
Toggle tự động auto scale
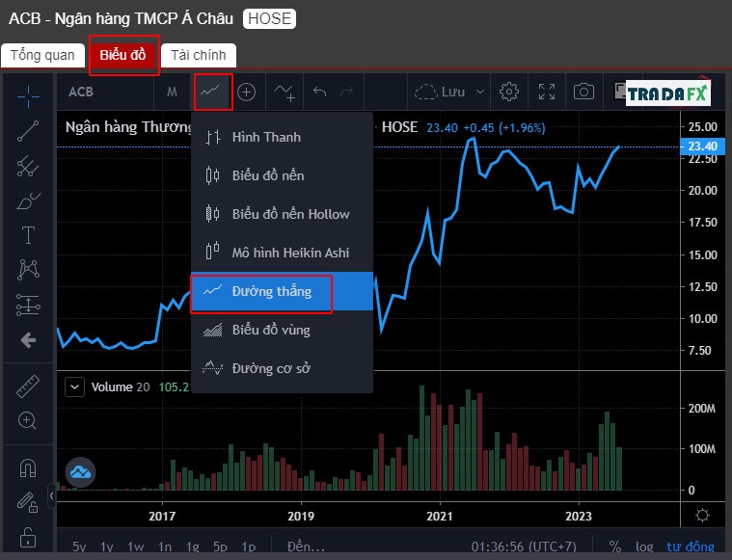coord(691,547)
